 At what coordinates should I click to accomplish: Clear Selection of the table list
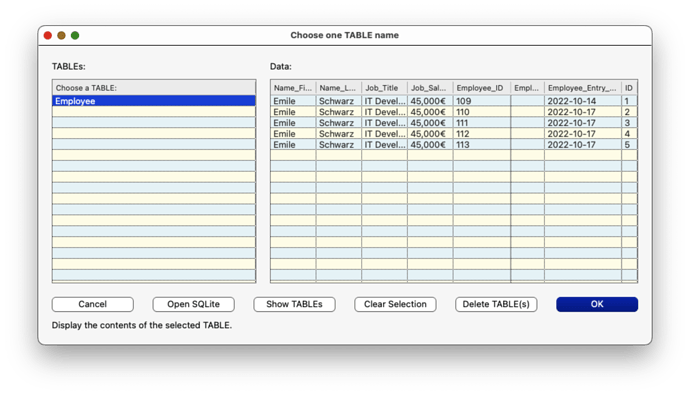[395, 304]
